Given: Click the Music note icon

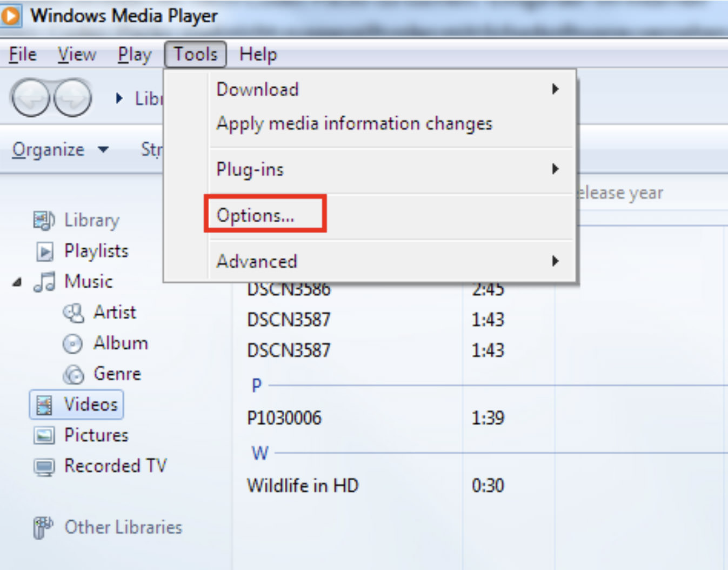Looking at the screenshot, I should pyautogui.click(x=44, y=282).
